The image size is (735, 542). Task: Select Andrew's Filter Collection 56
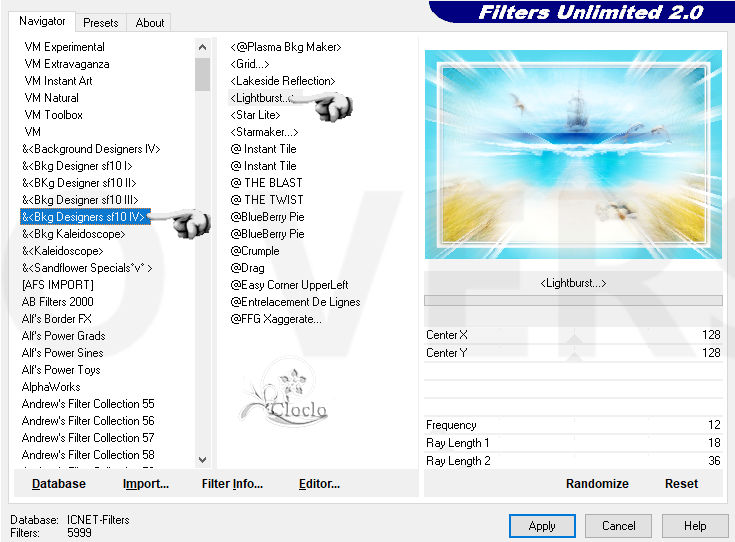pos(88,421)
